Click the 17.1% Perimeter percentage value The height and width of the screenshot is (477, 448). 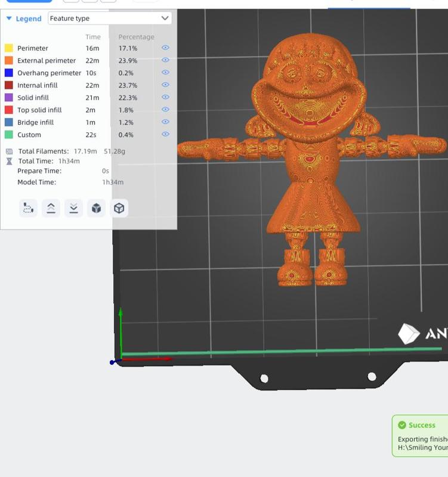pos(128,48)
